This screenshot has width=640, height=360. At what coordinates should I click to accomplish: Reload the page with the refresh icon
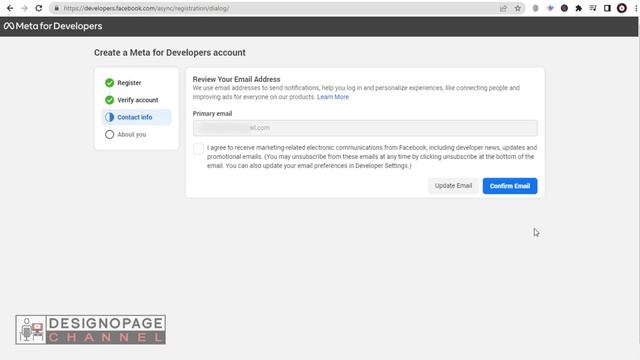click(x=39, y=8)
